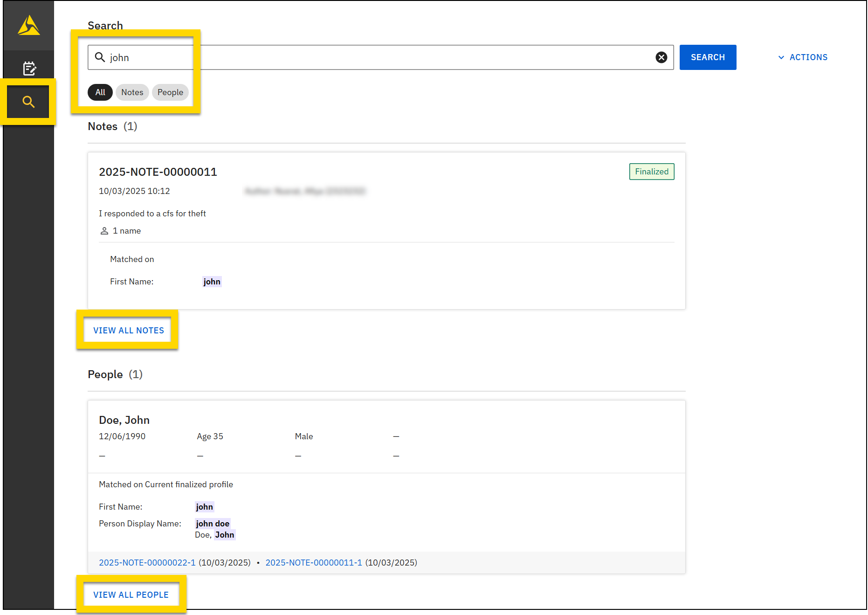Open Search from the sidebar magnifier icon
This screenshot has width=868, height=615.
(x=28, y=102)
